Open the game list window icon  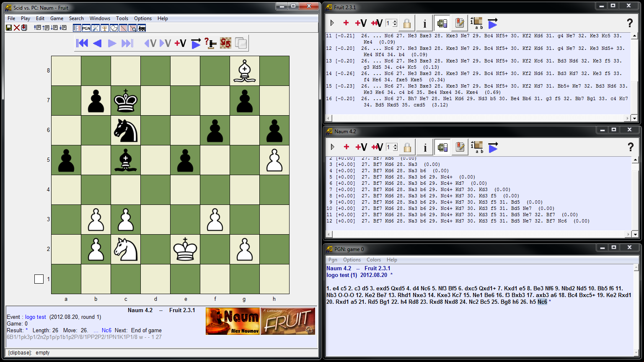[77, 28]
